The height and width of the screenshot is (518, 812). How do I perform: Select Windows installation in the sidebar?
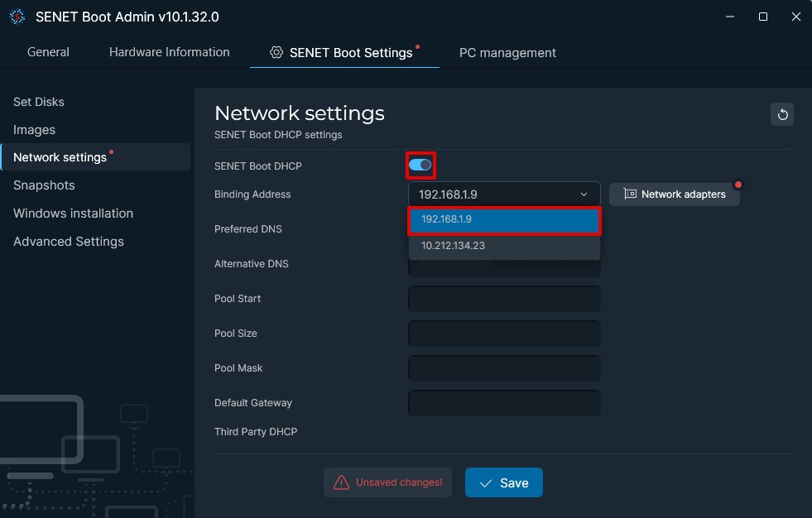pyautogui.click(x=73, y=213)
